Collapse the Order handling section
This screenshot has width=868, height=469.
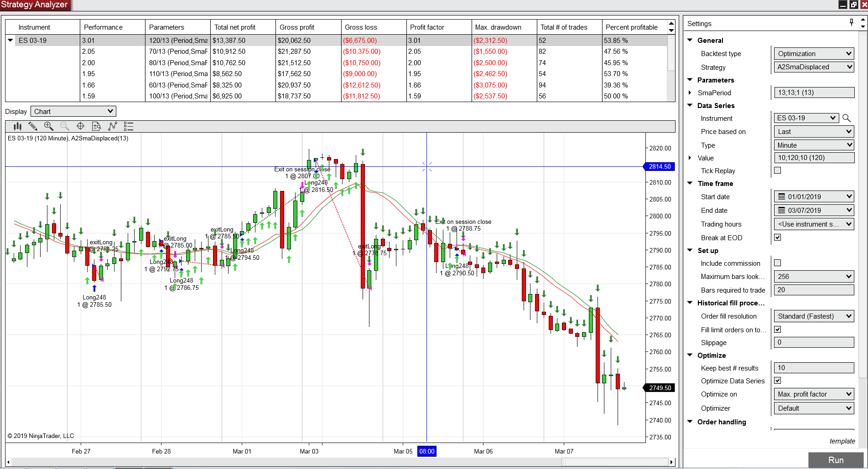point(690,422)
